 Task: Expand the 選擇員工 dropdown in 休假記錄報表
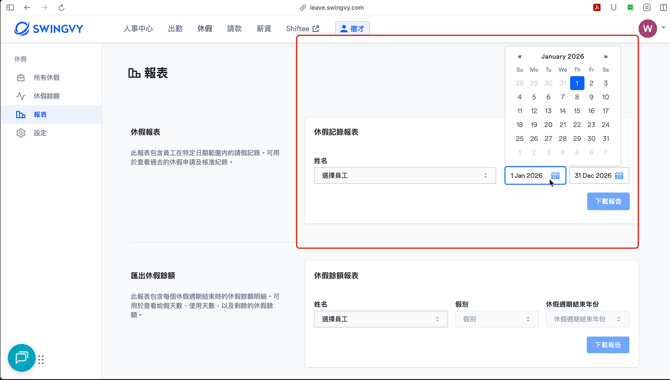[405, 176]
